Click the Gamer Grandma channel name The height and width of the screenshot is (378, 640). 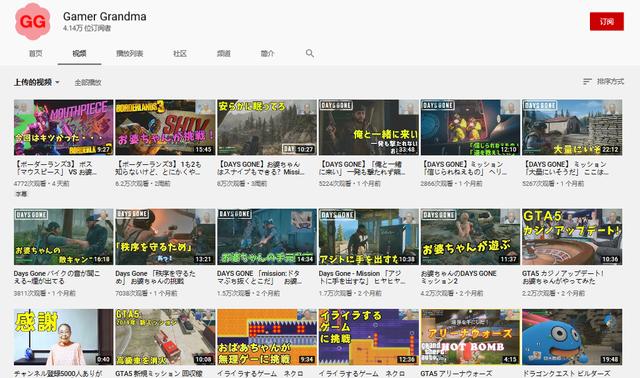coord(104,16)
